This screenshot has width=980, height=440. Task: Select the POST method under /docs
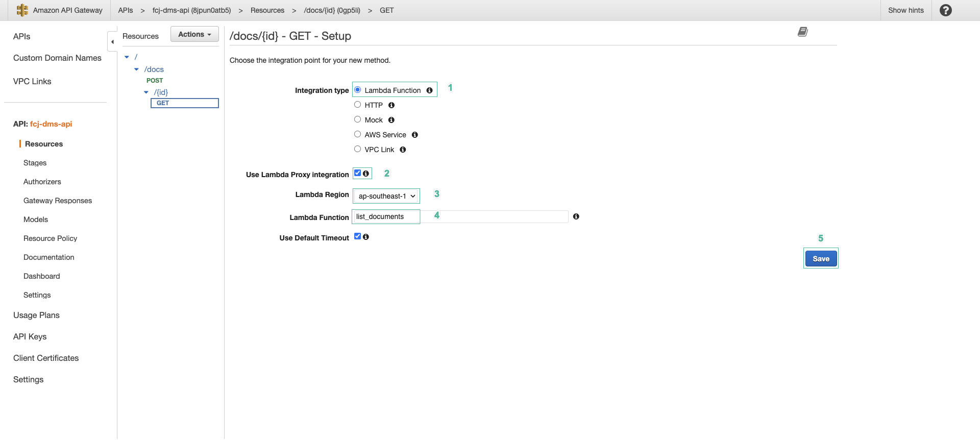(155, 81)
